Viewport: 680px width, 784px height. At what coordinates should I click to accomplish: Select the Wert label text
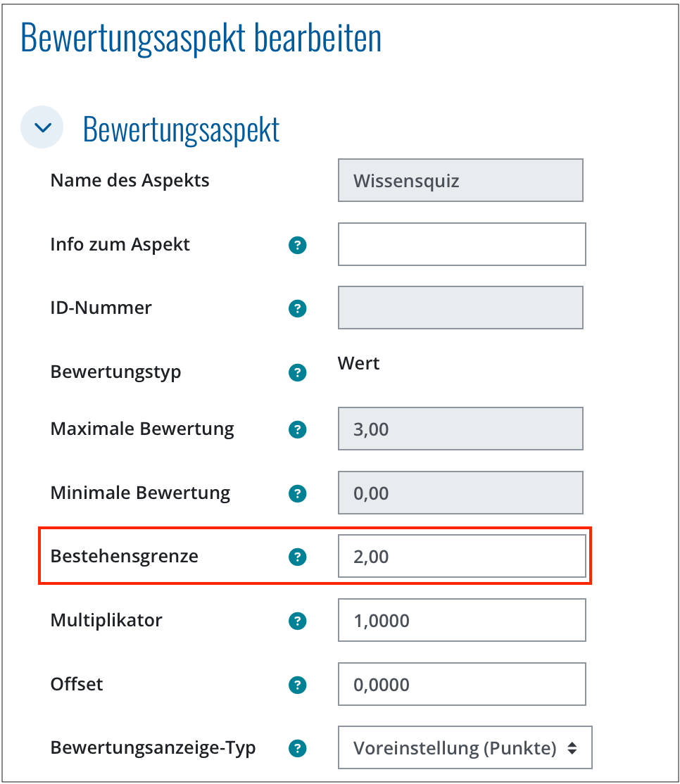358,364
